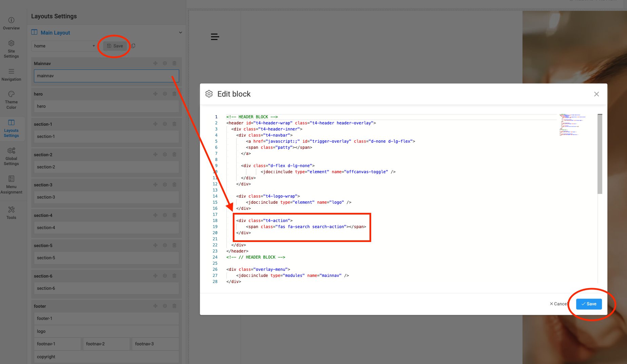627x364 pixels.
Task: Click the mainnav block field
Action: 106,76
